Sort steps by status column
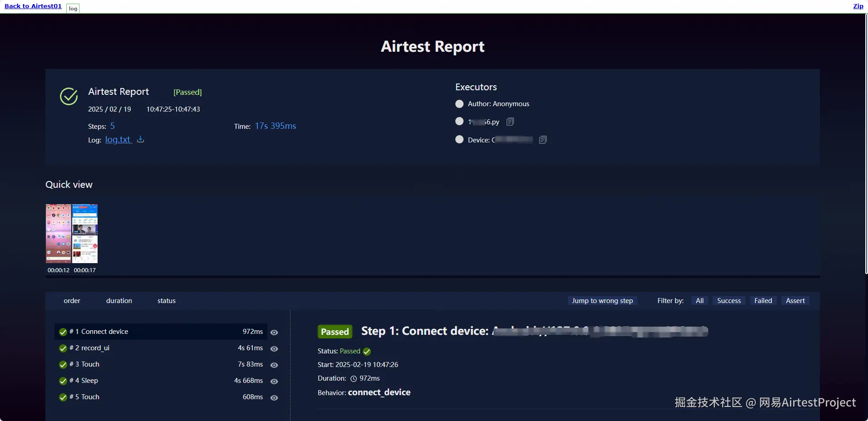 (167, 301)
